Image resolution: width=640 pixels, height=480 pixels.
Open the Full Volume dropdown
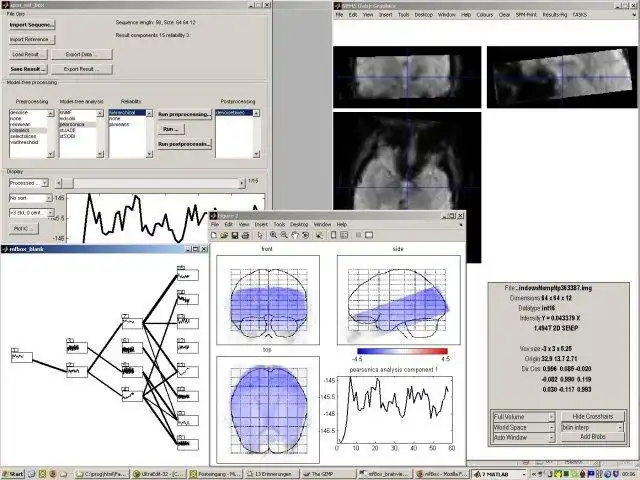(x=524, y=417)
